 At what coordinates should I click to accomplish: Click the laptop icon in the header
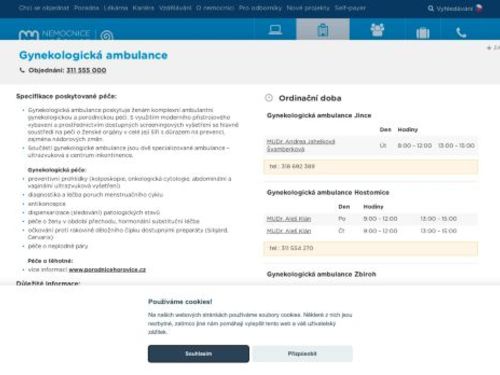[x=275, y=30]
